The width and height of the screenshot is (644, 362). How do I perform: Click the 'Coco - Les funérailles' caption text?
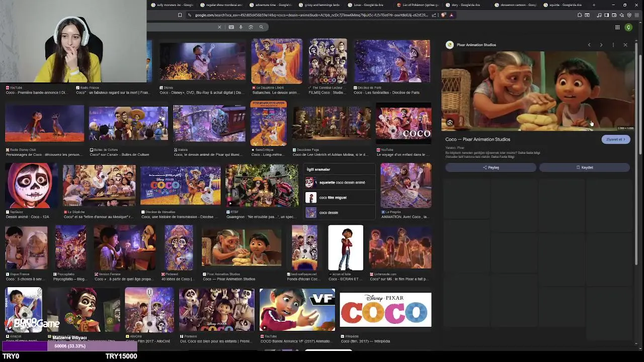386,93
